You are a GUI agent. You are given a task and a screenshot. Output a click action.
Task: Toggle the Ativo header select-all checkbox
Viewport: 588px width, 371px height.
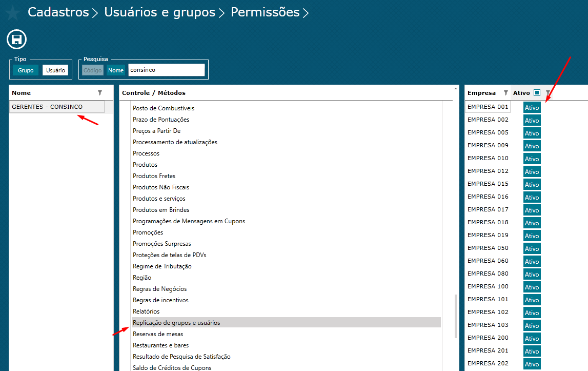[537, 93]
